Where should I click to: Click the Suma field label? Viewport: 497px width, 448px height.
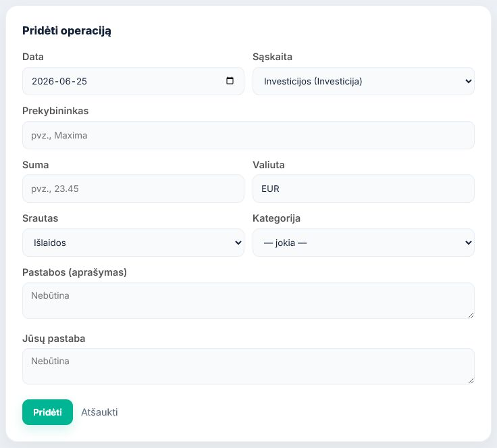(x=36, y=165)
